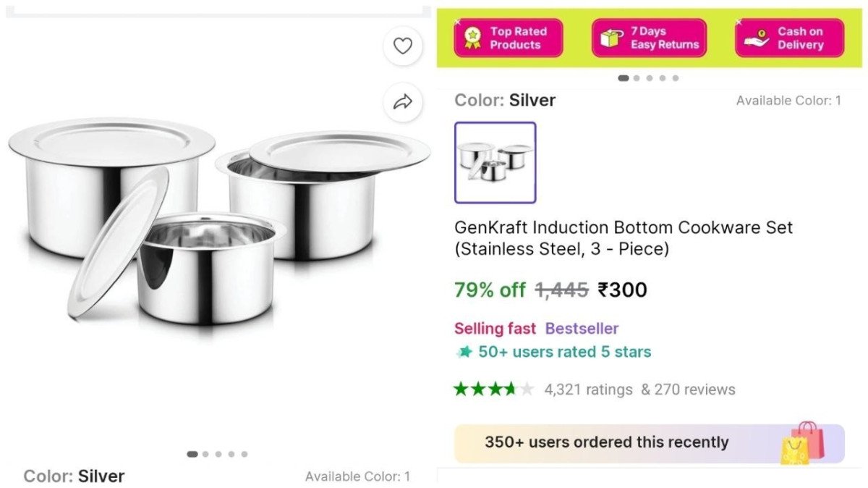
Task: Select the Bestseller label
Action: [x=582, y=328]
